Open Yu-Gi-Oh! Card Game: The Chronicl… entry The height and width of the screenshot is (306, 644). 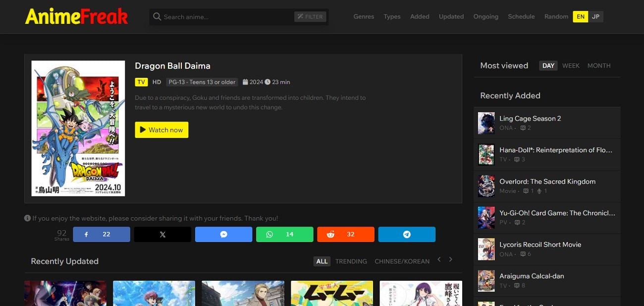[x=557, y=213]
